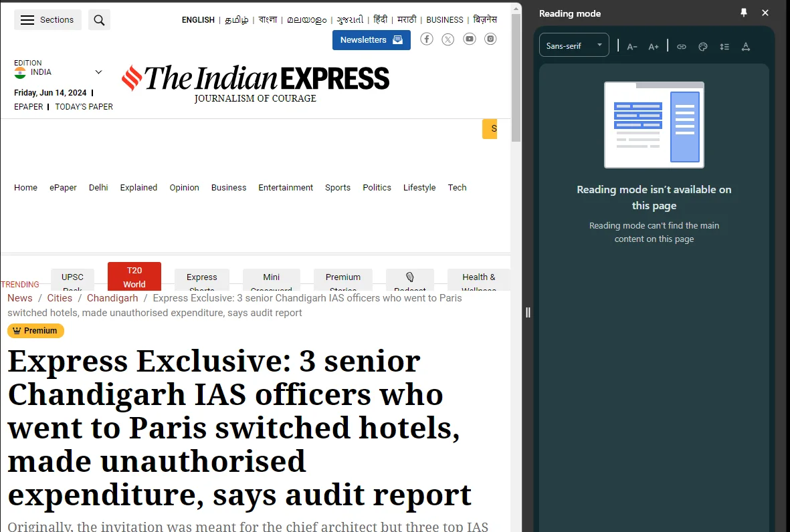
Task: Open reading mode color theme picker
Action: (x=703, y=46)
